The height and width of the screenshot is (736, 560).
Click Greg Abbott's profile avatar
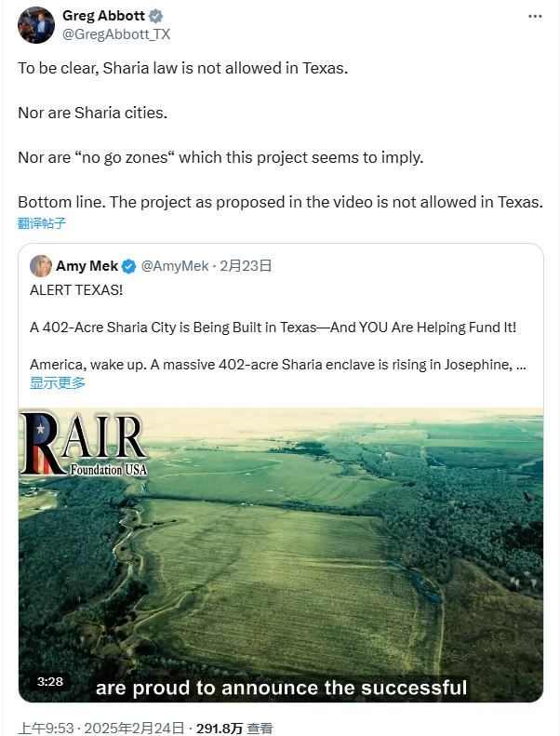tap(35, 25)
